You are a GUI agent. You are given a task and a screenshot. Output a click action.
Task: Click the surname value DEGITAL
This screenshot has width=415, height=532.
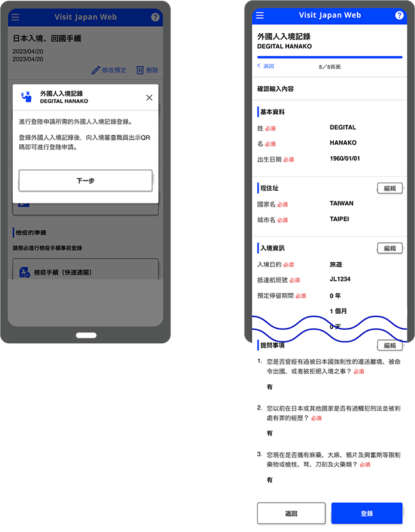tap(343, 127)
